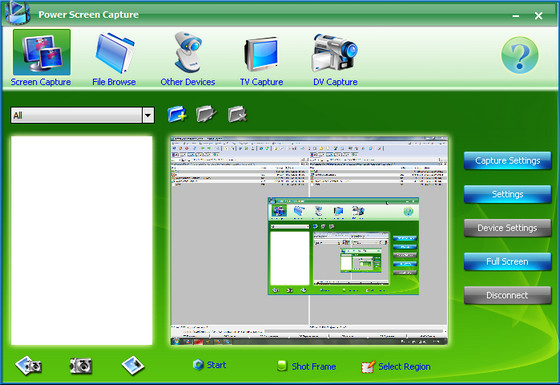Viewport: 560px width, 385px height.
Task: Click inside the empty capture list panel
Action: (82, 240)
